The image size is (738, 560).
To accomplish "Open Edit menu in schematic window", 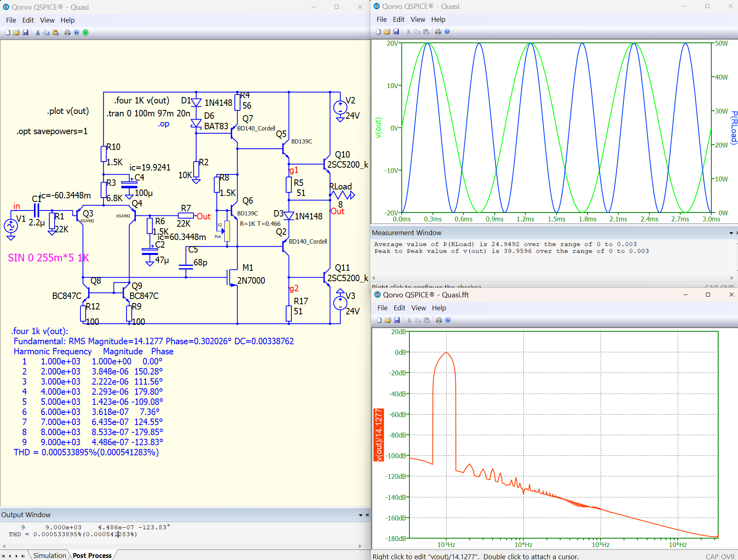I will pos(28,20).
